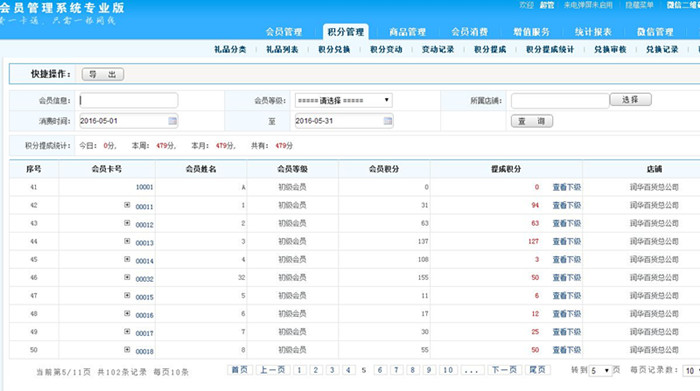This screenshot has width=700, height=391.
Task: Go to page 6 in pagination
Action: 380,370
